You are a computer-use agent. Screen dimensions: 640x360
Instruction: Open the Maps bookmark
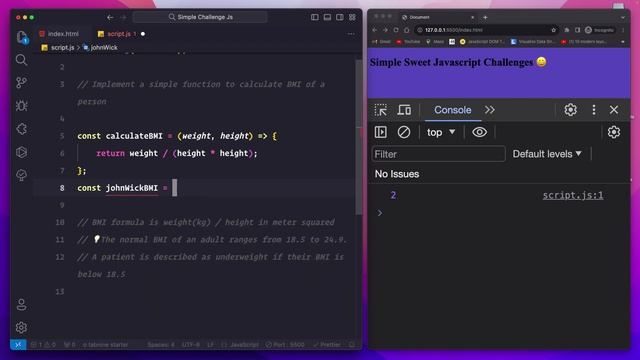(435, 42)
